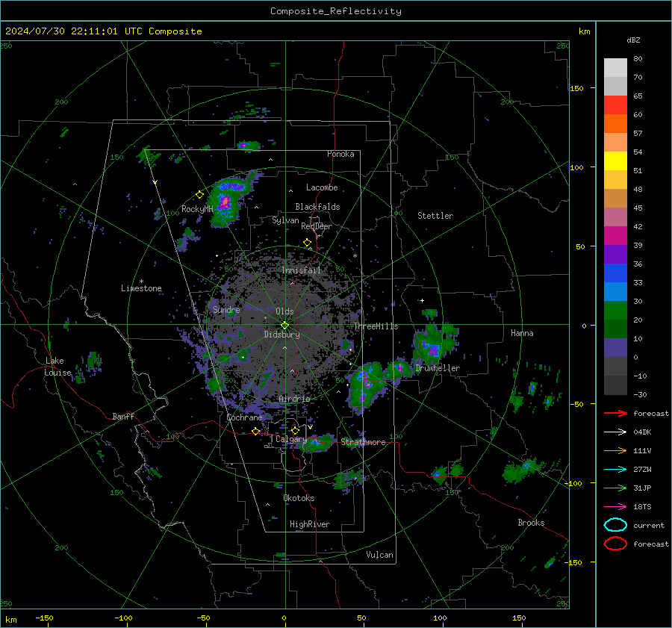Viewport: 672px width, 628px height.
Task: Click the Sundre town label
Action: 226,310
